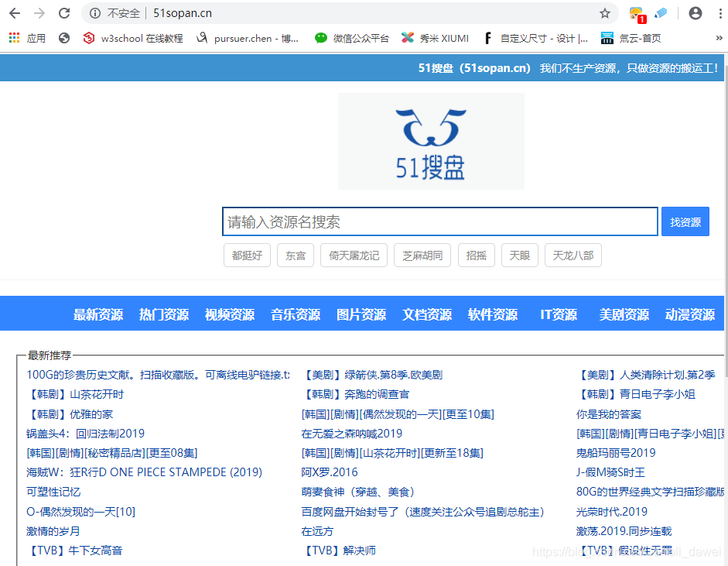Screen dimensions: 728x566
Task: Click the 51搜盘 logo image
Action: tap(431, 141)
